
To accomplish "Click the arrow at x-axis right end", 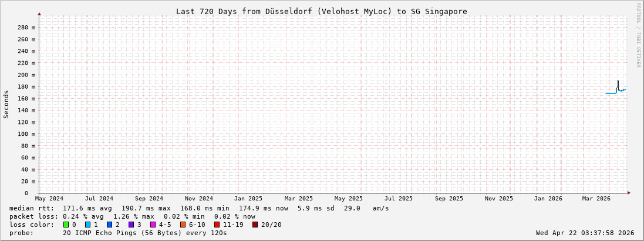I will pos(629,193).
